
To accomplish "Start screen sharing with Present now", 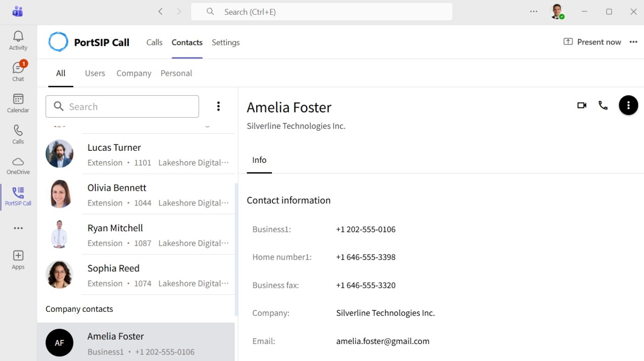I will pyautogui.click(x=592, y=41).
